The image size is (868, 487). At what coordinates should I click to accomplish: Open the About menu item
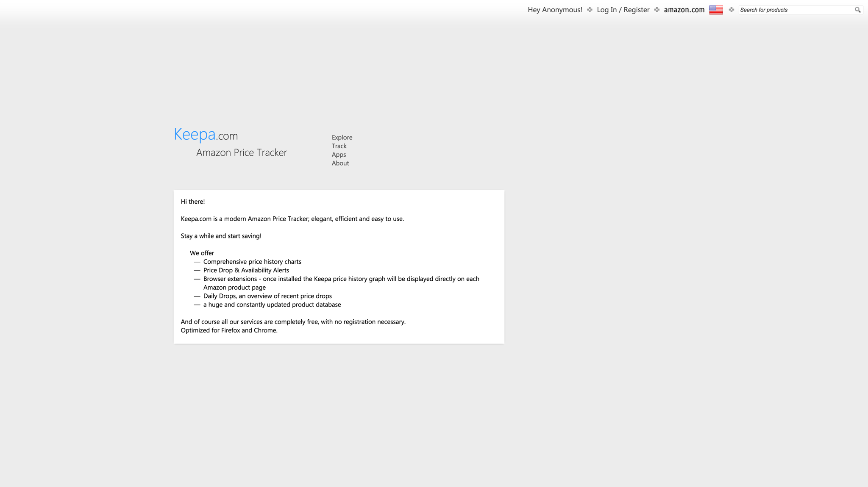340,163
